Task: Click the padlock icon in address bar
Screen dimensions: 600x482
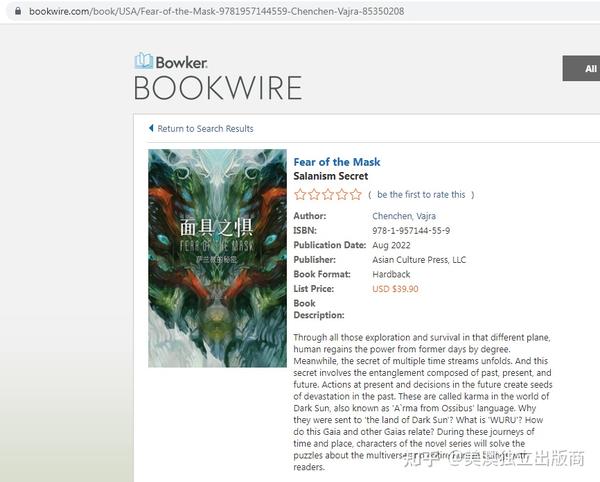Action: point(18,11)
